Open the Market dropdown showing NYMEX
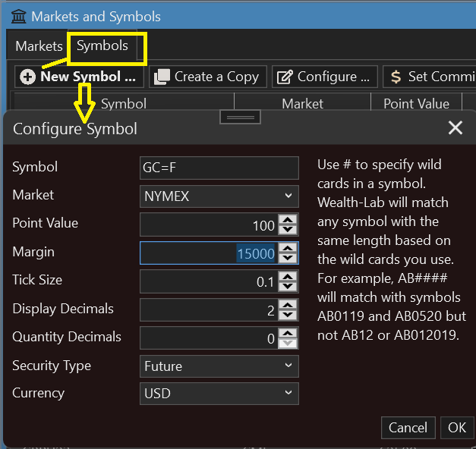 tap(219, 196)
